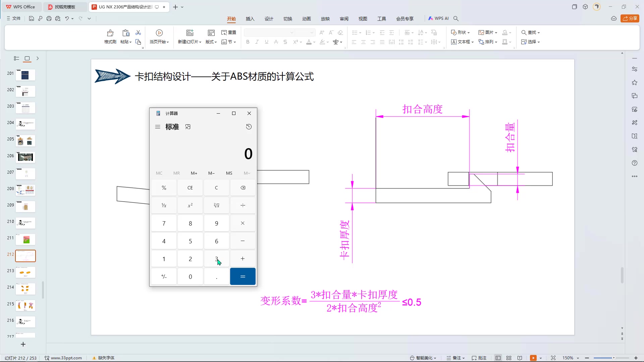Toggle underline formatting
644x362 pixels.
[x=266, y=42]
